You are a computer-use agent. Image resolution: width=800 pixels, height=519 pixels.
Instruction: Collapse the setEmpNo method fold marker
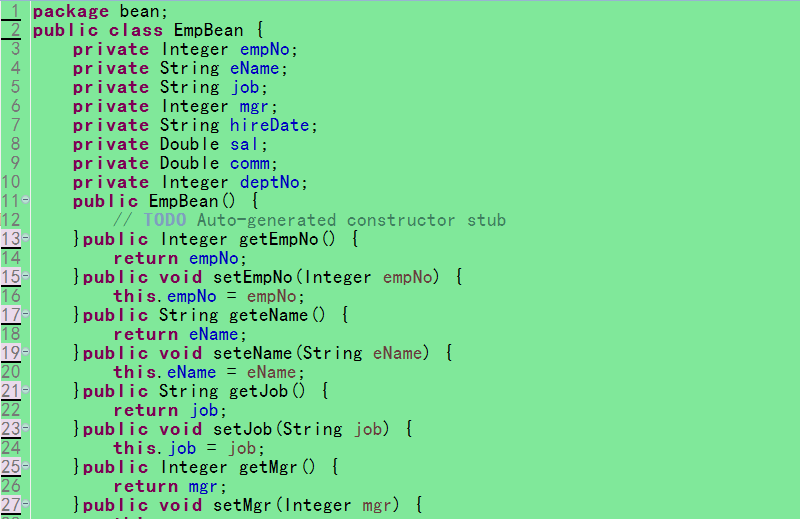(25, 277)
